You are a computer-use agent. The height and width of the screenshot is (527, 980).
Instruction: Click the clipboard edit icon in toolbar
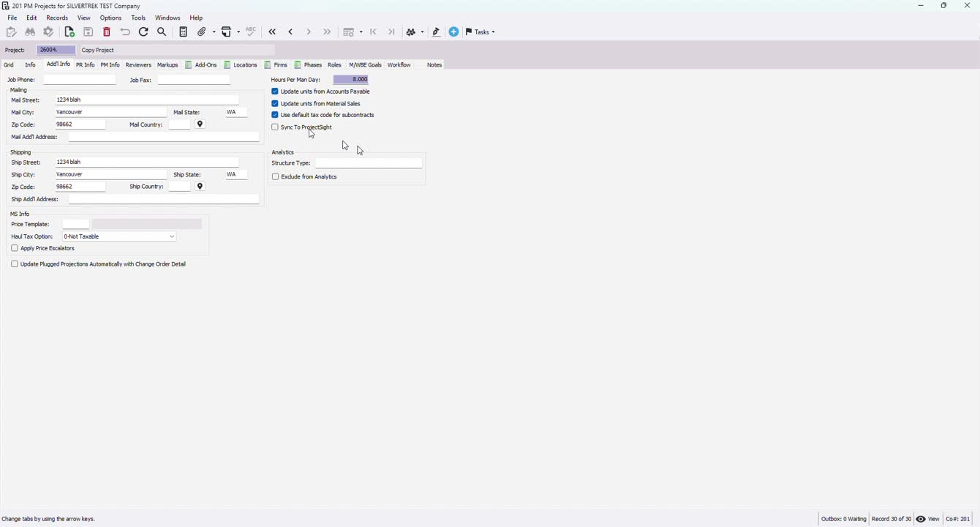pyautogui.click(x=11, y=32)
